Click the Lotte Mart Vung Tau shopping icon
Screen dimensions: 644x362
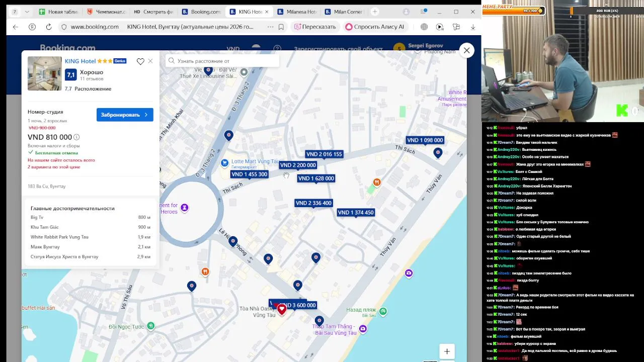(x=225, y=163)
